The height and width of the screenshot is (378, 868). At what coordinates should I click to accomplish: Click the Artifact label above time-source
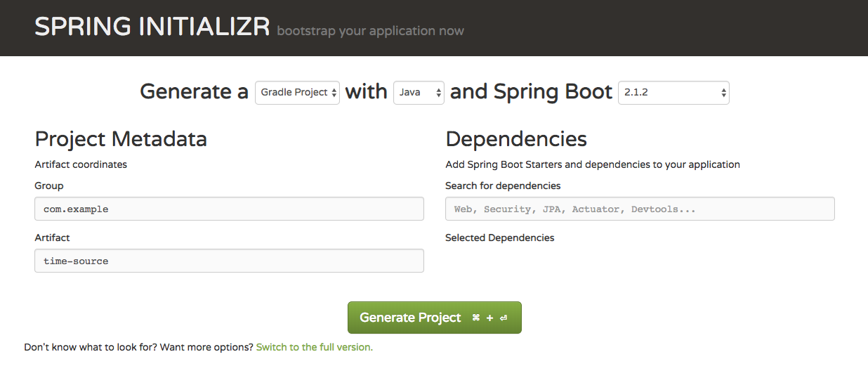(53, 237)
